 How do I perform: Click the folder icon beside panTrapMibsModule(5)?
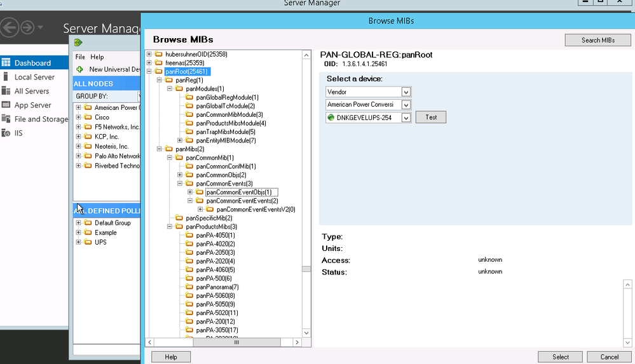click(190, 131)
